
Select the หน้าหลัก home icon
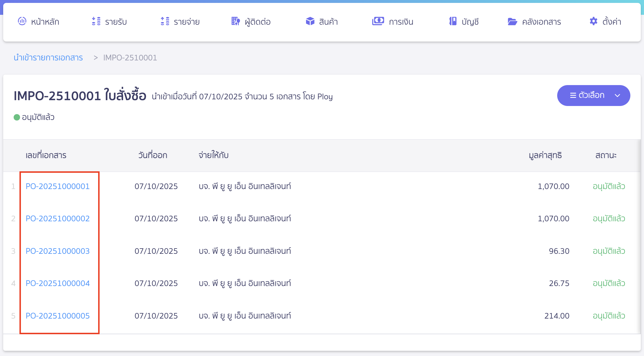coord(22,21)
